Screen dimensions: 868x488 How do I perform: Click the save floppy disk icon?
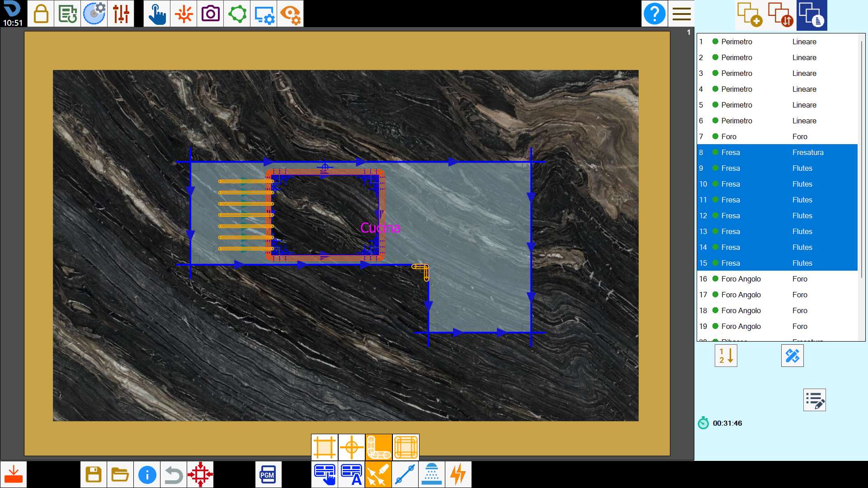click(94, 474)
